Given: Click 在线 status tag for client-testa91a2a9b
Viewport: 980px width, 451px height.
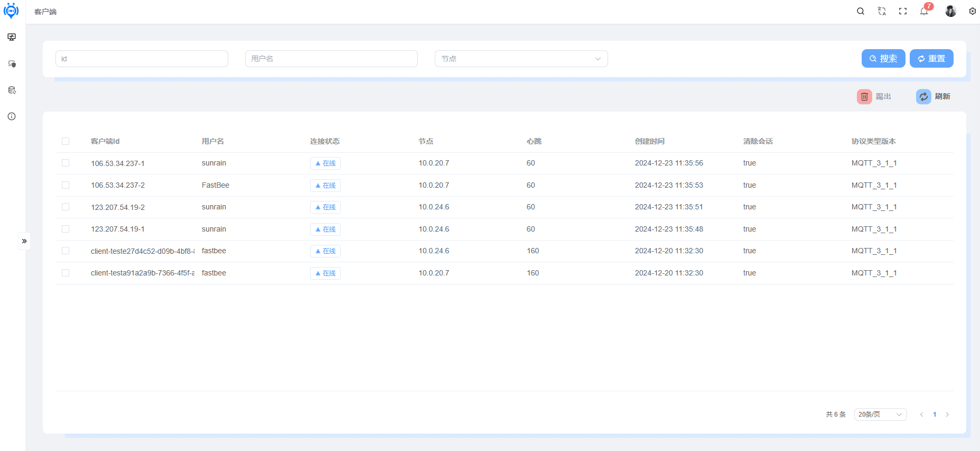Looking at the screenshot, I should click(x=325, y=273).
